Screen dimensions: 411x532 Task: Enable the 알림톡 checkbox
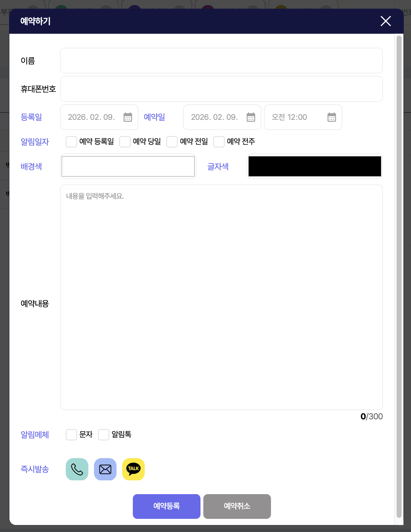coord(104,435)
